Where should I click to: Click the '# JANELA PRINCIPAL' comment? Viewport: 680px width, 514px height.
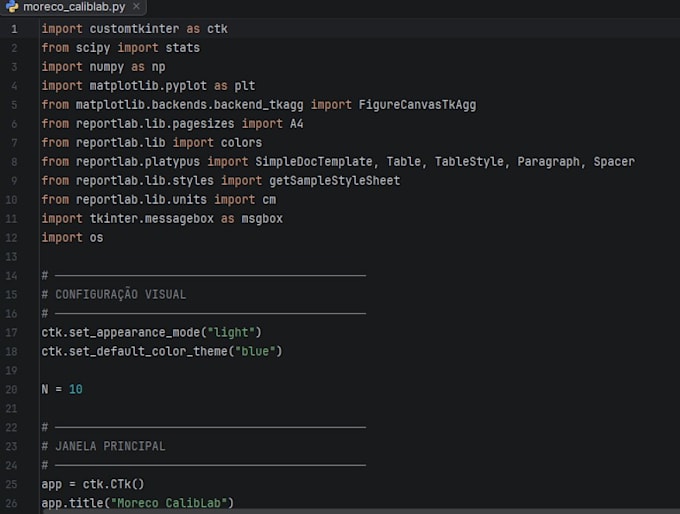coord(103,446)
